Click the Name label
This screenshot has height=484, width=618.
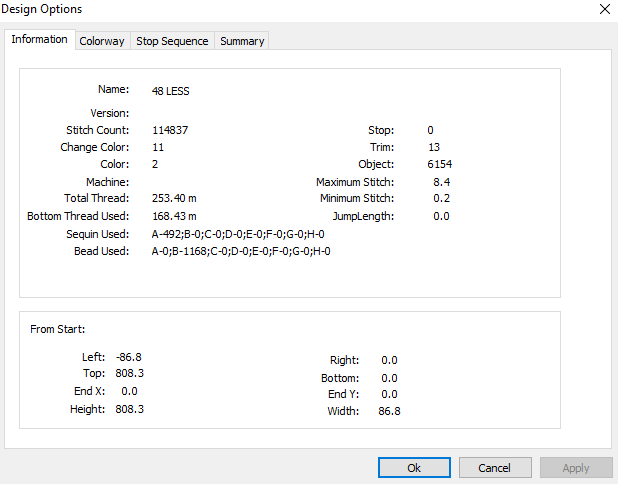(x=114, y=89)
